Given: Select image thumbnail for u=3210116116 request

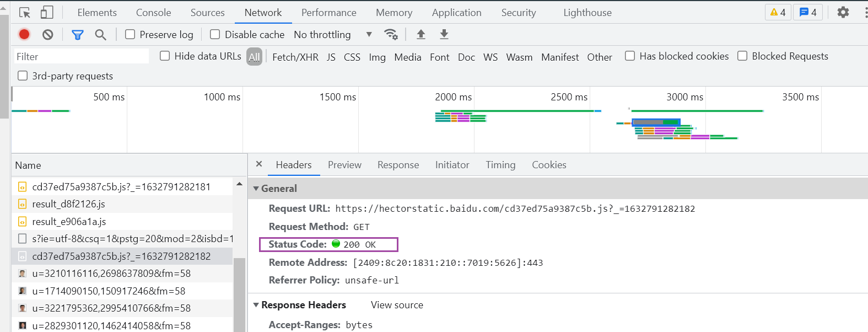Looking at the screenshot, I should point(22,274).
